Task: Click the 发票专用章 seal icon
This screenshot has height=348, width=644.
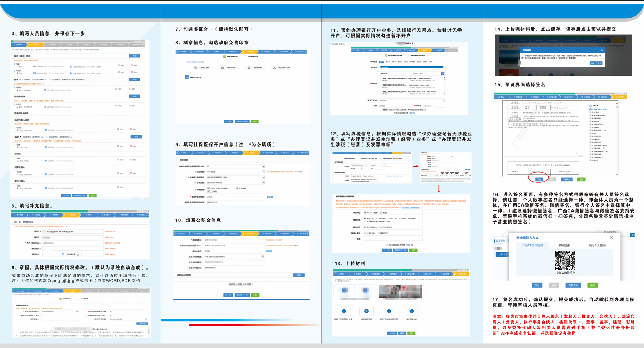Action: coord(249,68)
